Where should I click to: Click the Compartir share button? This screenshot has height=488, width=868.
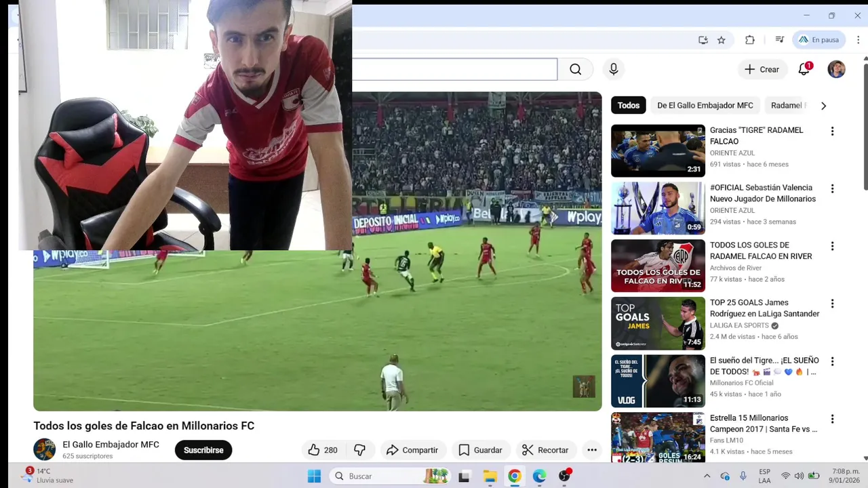(x=412, y=450)
